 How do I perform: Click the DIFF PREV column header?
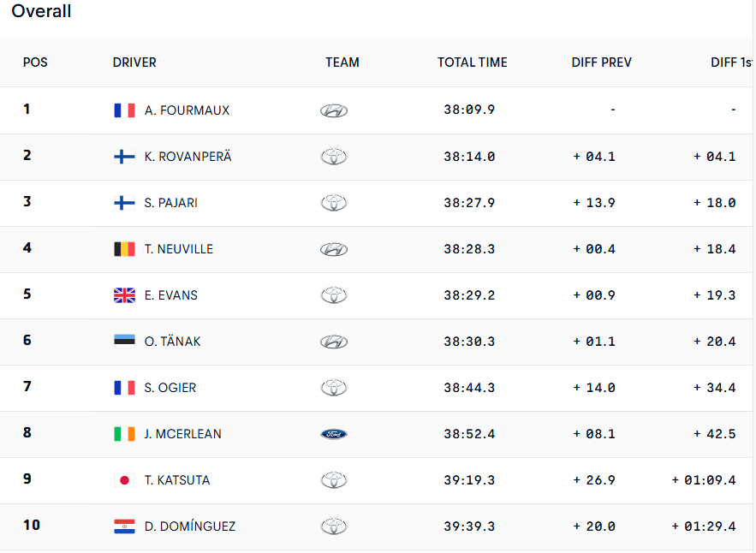tap(601, 62)
